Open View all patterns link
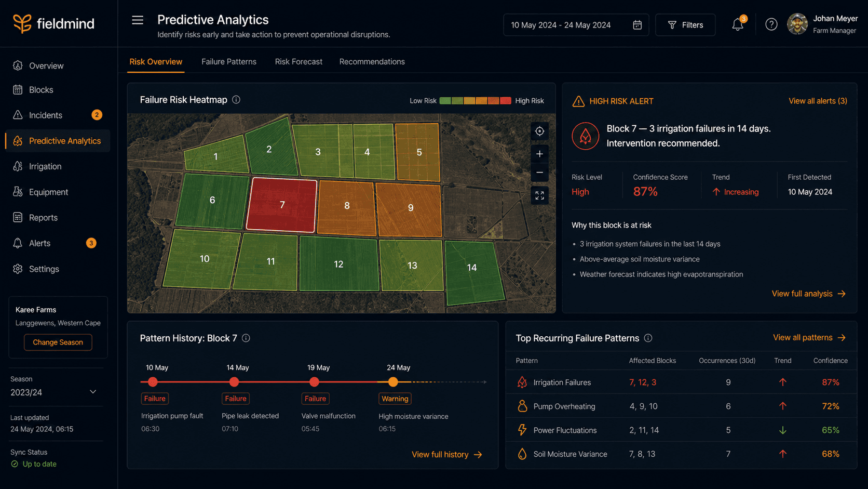 coord(809,338)
